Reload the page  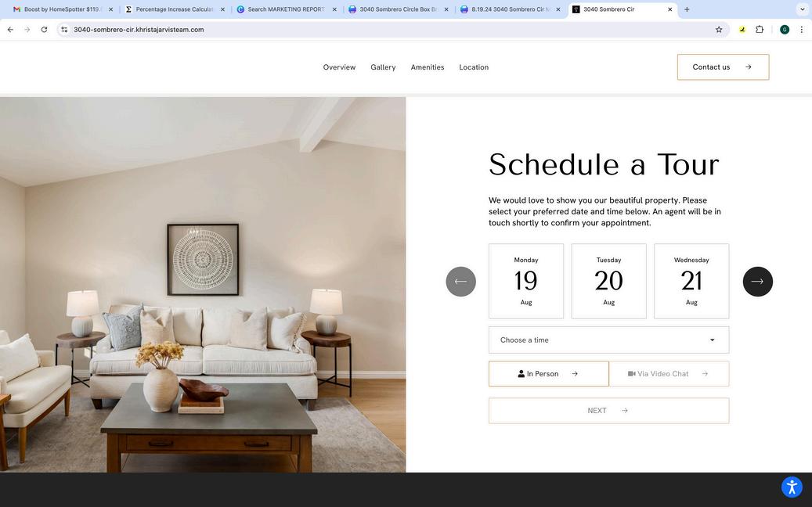point(44,30)
